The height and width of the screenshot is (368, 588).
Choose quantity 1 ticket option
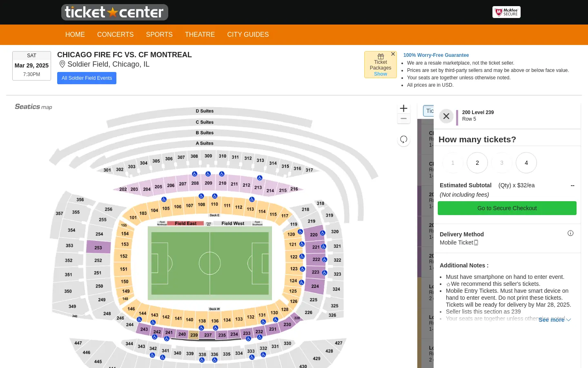(x=453, y=163)
